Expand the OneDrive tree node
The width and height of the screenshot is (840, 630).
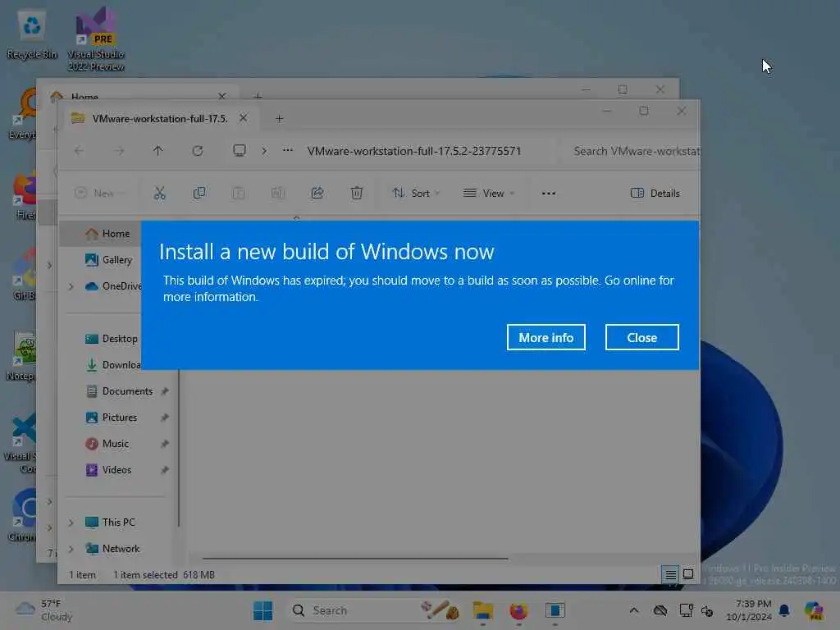click(x=71, y=286)
